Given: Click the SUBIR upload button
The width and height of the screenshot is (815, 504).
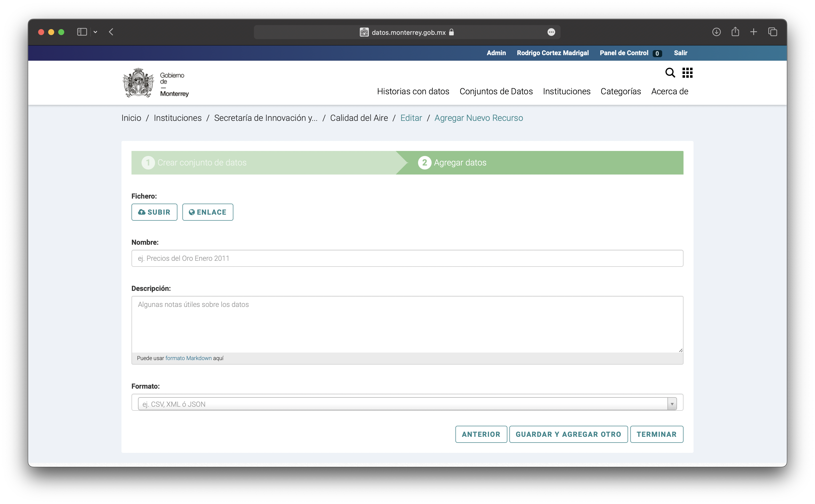Looking at the screenshot, I should pos(154,212).
